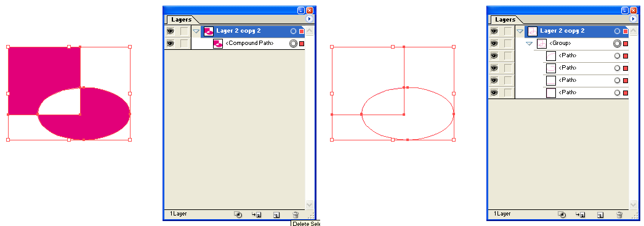The image size is (644, 226).
Task: Select the <Group> row
Action: pyautogui.click(x=572, y=44)
